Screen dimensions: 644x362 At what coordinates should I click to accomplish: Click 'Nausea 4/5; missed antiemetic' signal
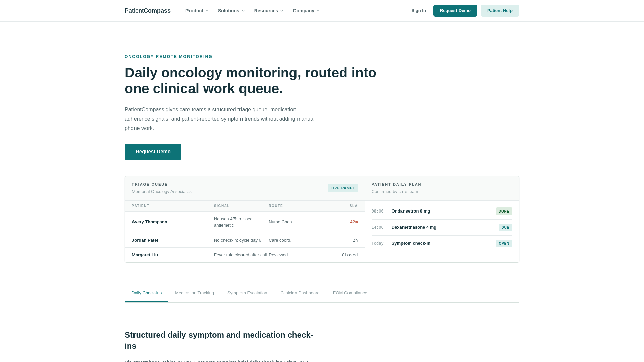pyautogui.click(x=233, y=222)
